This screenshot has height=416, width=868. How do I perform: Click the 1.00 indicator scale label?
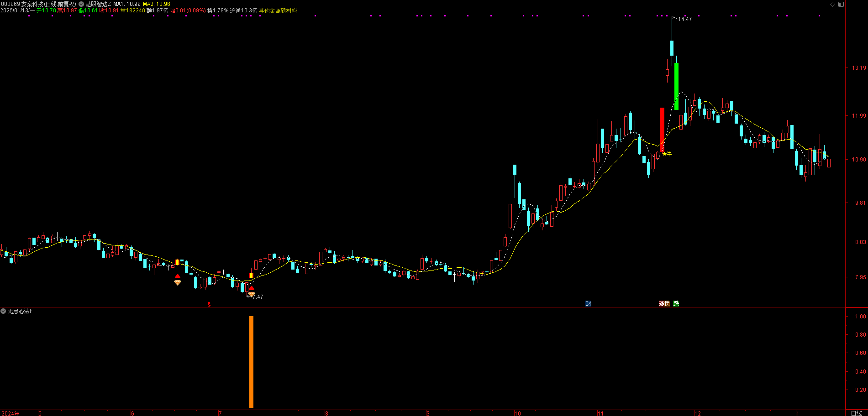tap(860, 317)
